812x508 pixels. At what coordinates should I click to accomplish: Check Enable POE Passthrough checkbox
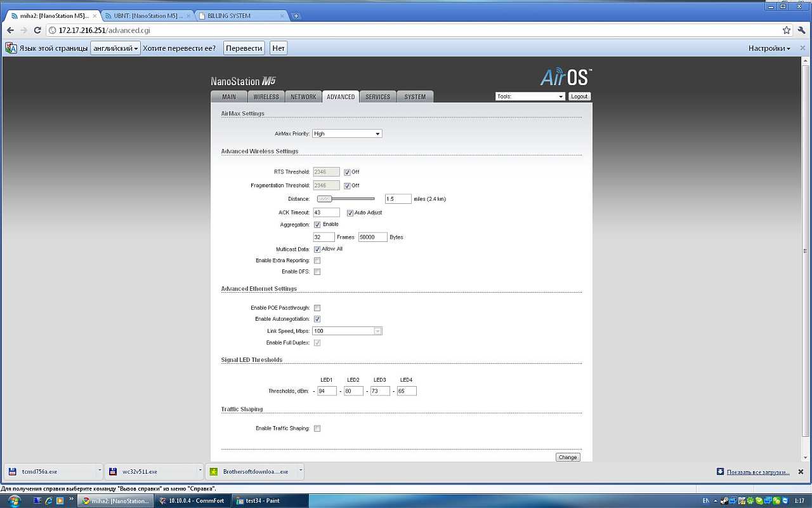point(317,308)
